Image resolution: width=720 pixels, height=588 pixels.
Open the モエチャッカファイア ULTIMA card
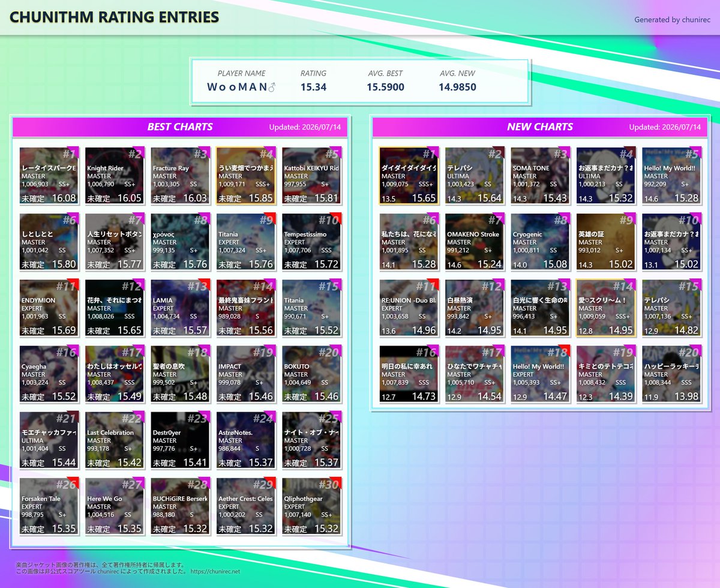49,440
